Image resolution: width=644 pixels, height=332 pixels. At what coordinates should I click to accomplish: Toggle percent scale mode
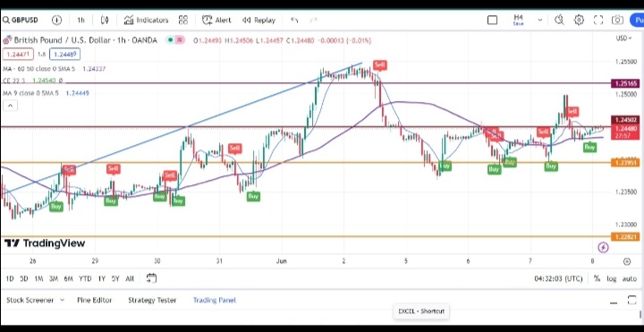pos(597,278)
